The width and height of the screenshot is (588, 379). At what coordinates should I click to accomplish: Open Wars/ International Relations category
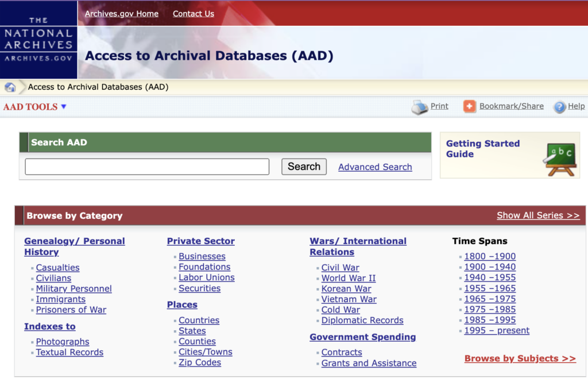click(358, 247)
